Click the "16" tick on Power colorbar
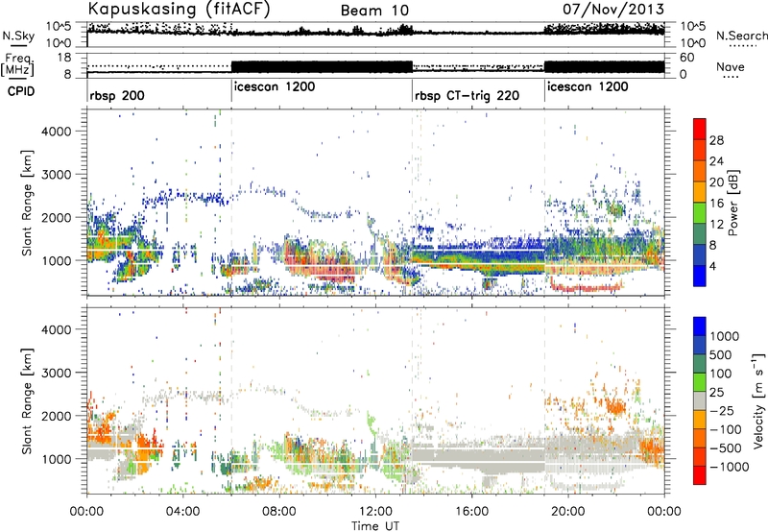768x532 pixels. click(x=716, y=204)
